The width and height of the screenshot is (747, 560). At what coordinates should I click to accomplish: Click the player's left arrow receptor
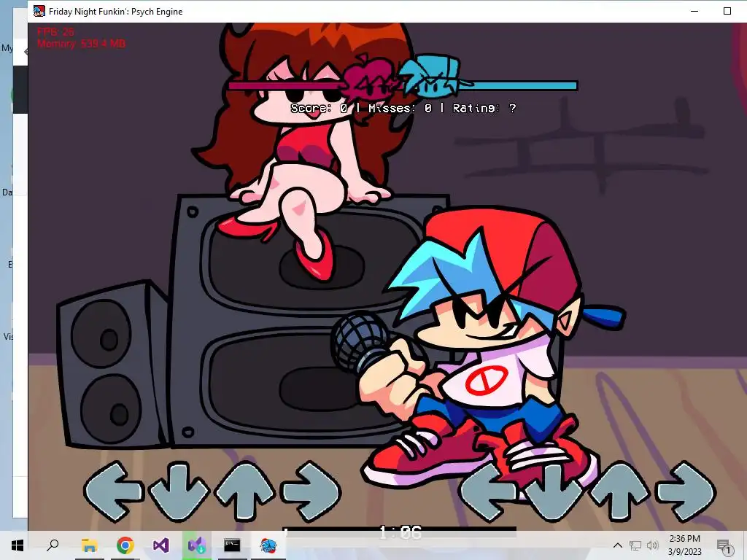(x=488, y=491)
